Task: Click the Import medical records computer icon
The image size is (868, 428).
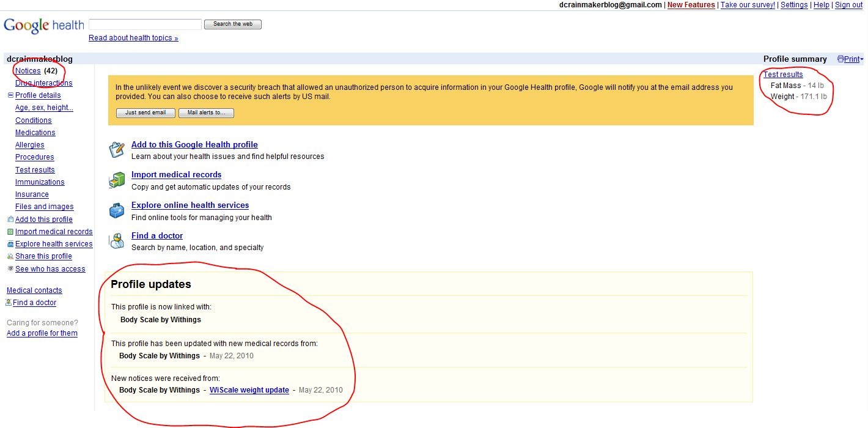Action: [x=117, y=180]
